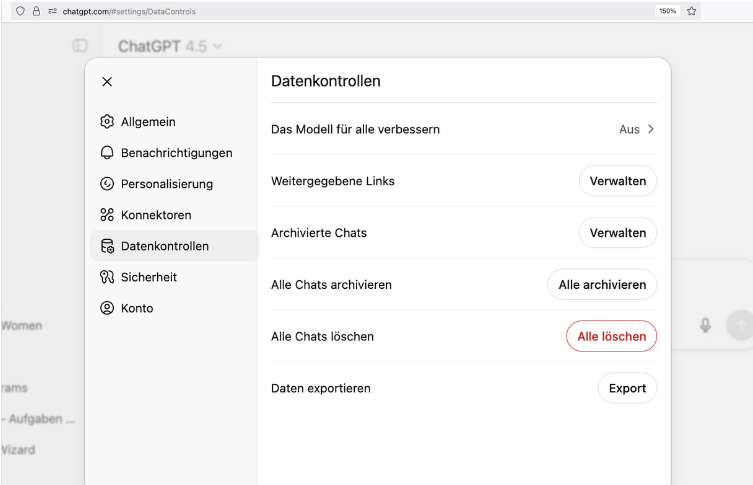
Task: Click the shield tracking protection icon
Action: (20, 11)
